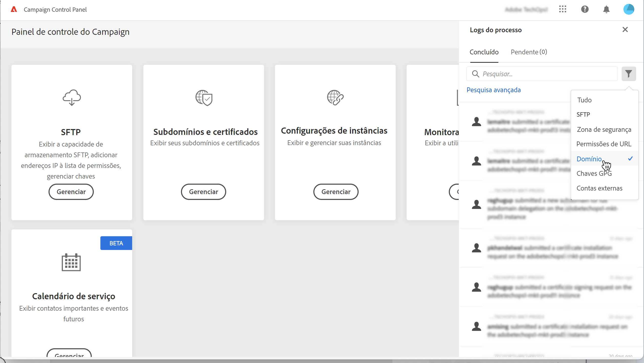Toggle the checked Domínio filter option
The height and width of the screenshot is (363, 644).
[589, 159]
